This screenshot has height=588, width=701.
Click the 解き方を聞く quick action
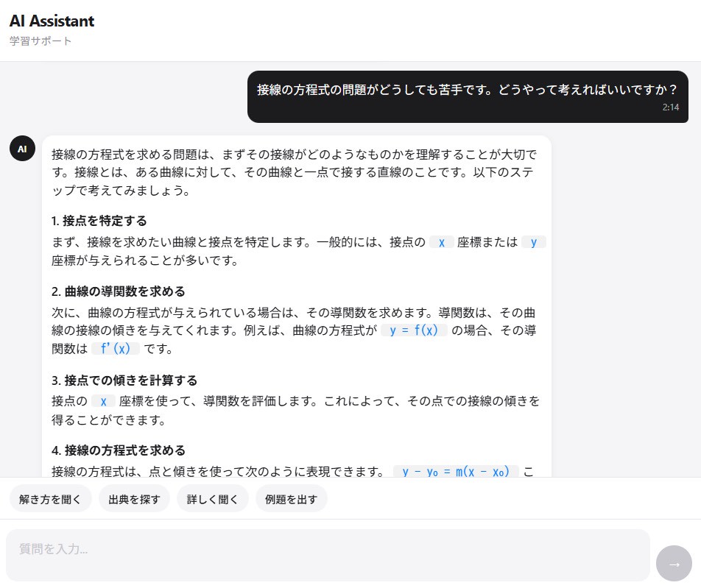click(50, 498)
